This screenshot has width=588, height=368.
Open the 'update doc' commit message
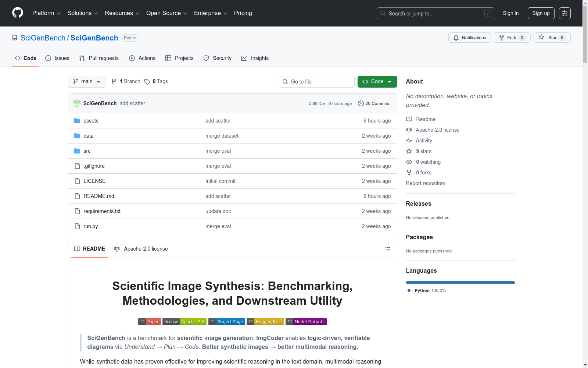pos(218,211)
